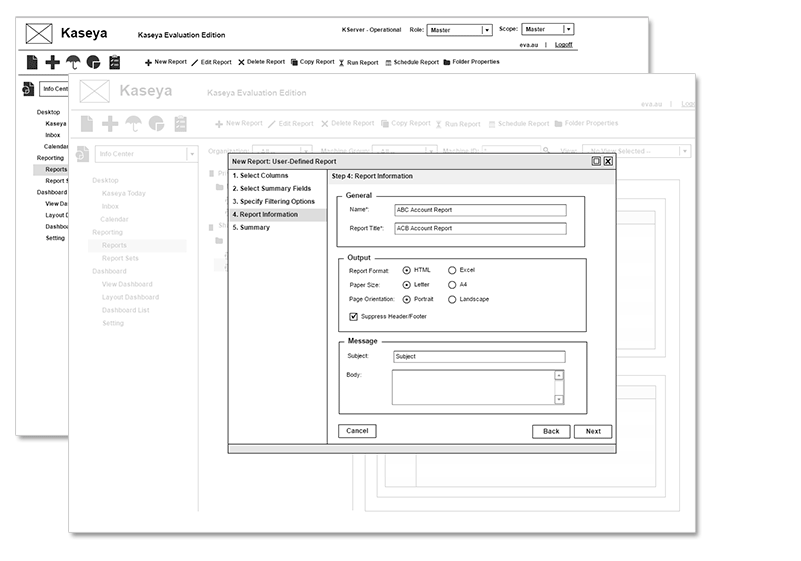This screenshot has width=801, height=561.
Task: Click Edit Report in the back window toolbar
Action: (211, 62)
